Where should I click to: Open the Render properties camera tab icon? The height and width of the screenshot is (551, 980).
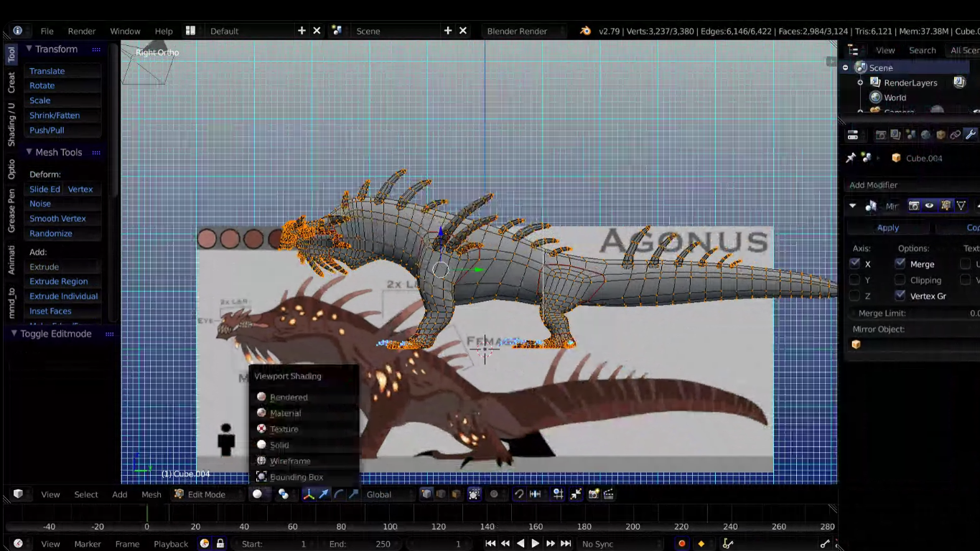[x=881, y=135]
